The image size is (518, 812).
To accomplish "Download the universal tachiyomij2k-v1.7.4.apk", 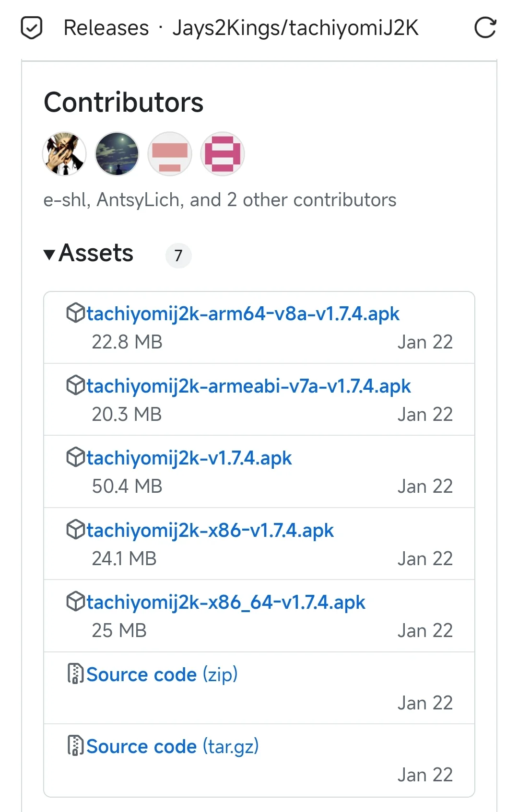I will point(189,458).
